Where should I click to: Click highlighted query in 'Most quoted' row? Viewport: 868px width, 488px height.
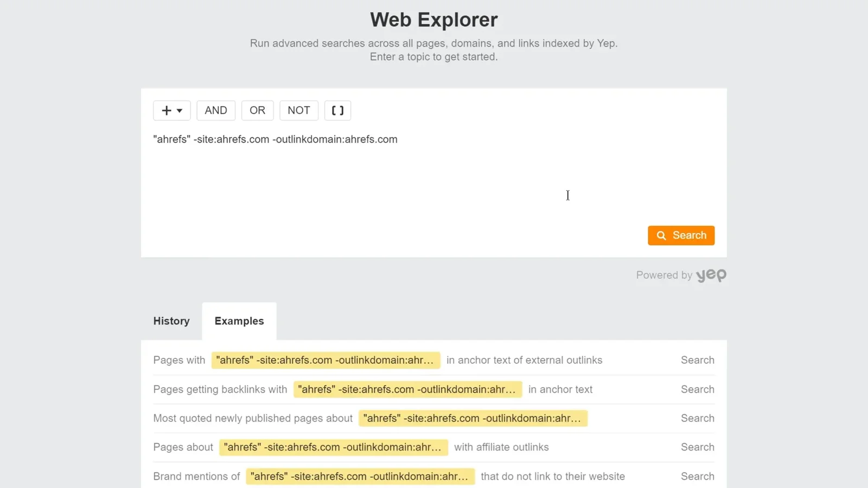click(x=473, y=418)
